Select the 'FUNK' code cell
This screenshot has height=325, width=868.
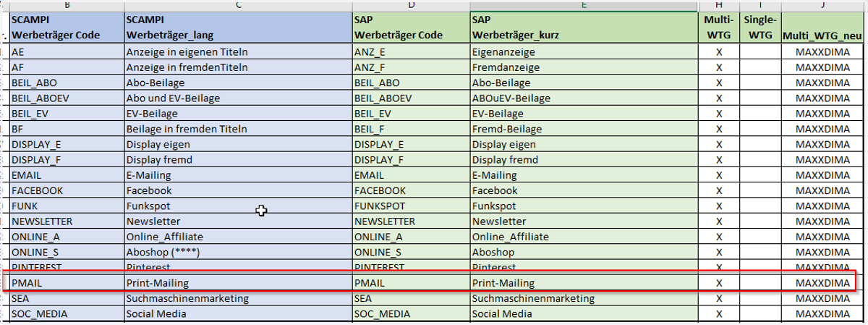click(67, 206)
